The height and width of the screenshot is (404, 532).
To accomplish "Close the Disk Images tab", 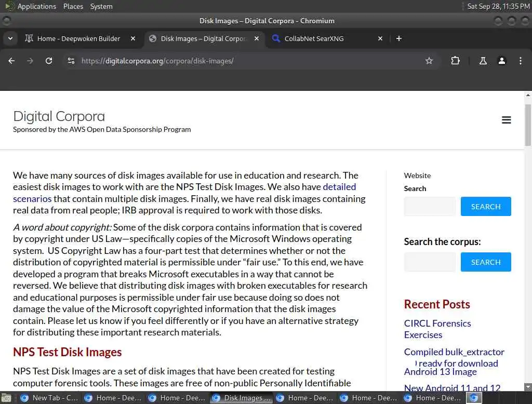I will tap(257, 38).
